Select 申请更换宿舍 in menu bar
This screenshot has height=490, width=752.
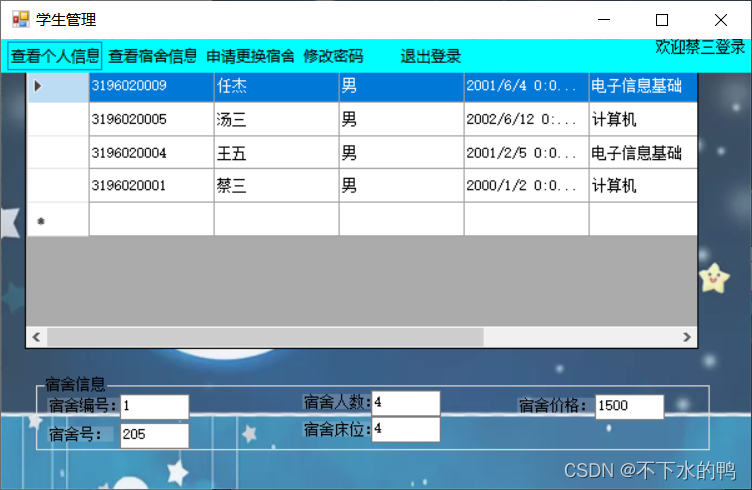[250, 56]
